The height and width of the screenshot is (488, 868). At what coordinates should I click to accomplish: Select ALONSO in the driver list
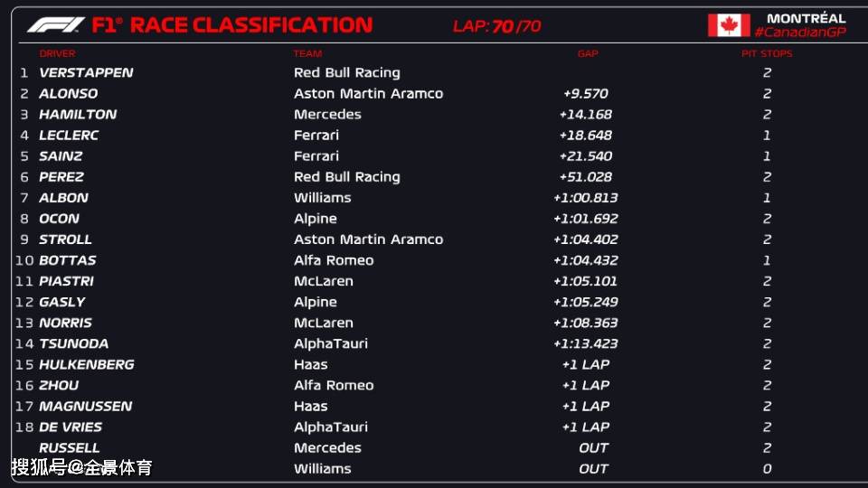(68, 93)
